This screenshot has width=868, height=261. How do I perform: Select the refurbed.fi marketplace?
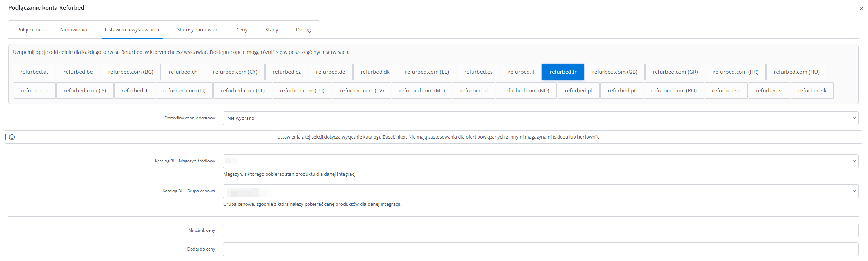point(521,72)
